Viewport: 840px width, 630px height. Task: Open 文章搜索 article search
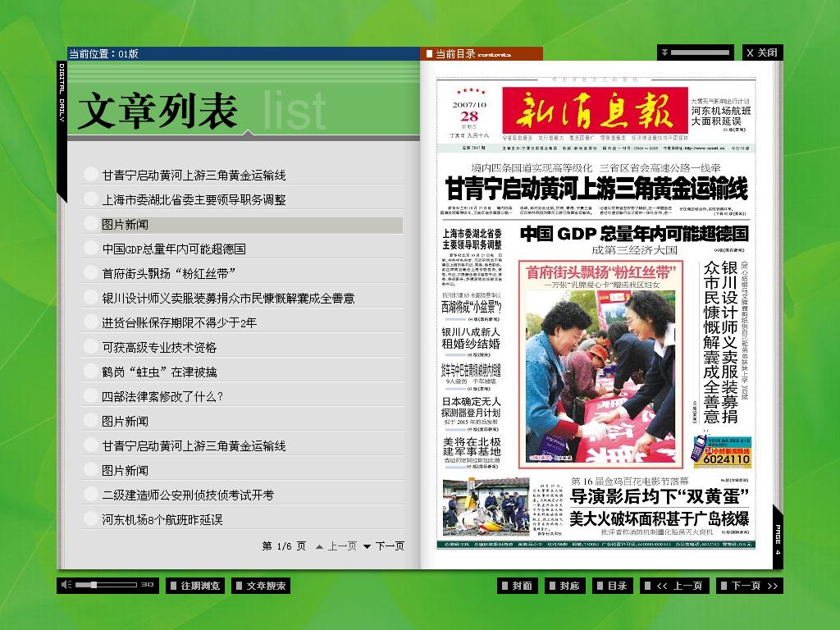(261, 586)
